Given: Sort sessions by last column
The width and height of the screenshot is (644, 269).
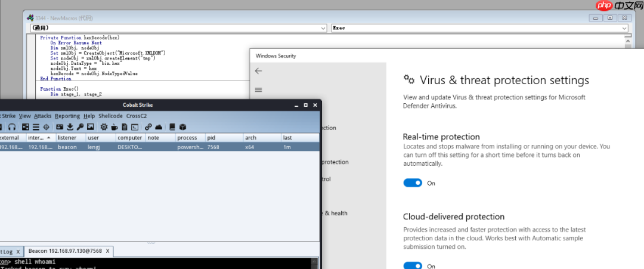Looking at the screenshot, I should click(x=300, y=138).
